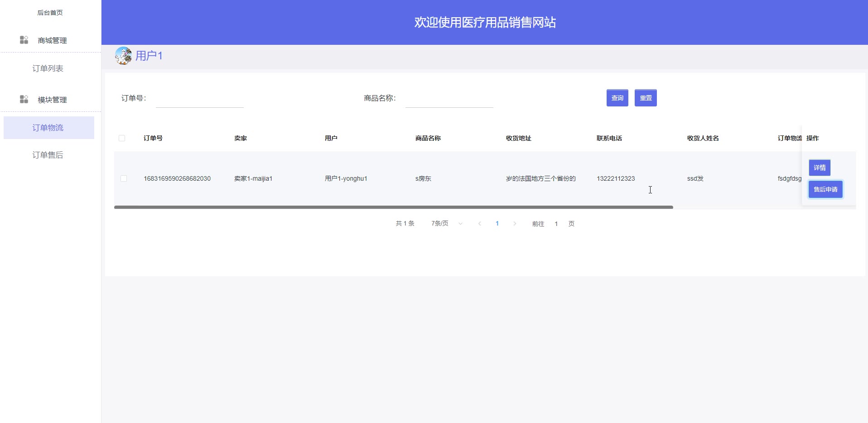The width and height of the screenshot is (868, 423).
Task: Click the 重置 reset button
Action: pos(646,98)
